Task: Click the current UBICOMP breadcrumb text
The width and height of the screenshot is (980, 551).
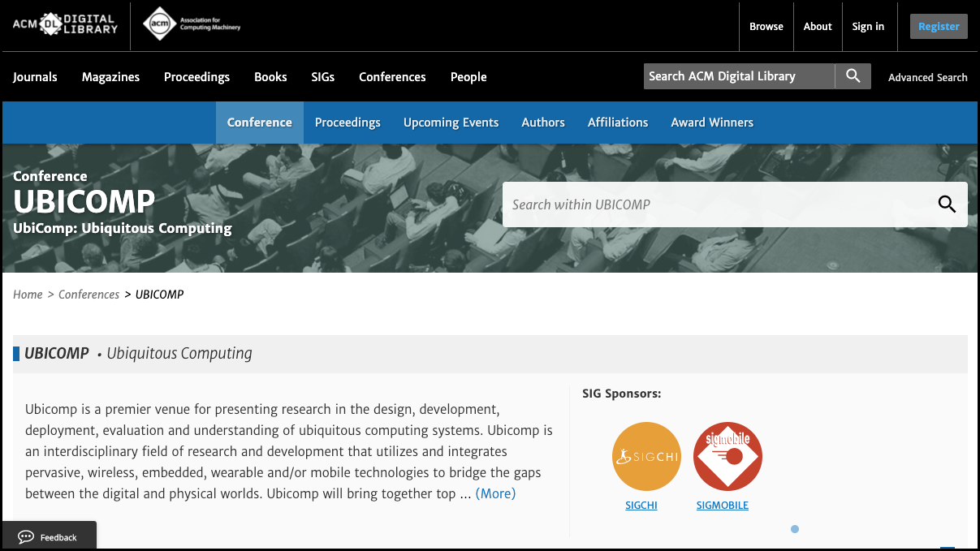Action: coord(160,295)
